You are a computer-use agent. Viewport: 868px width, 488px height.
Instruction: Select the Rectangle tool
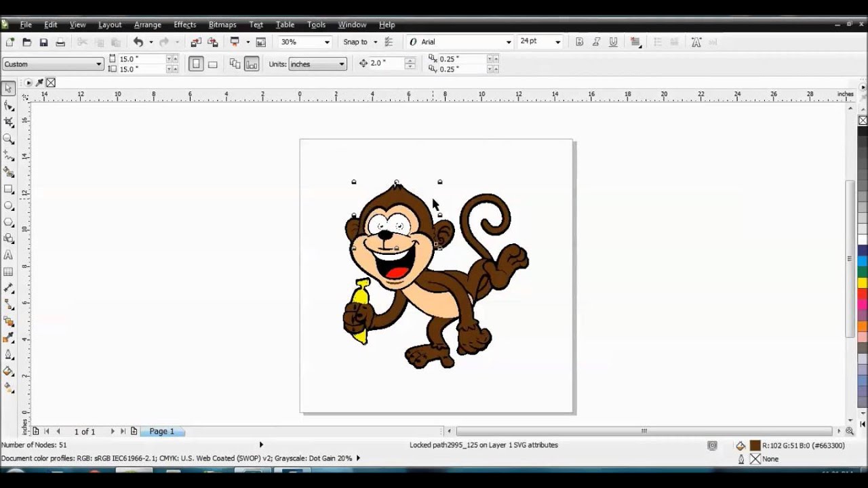coord(8,188)
